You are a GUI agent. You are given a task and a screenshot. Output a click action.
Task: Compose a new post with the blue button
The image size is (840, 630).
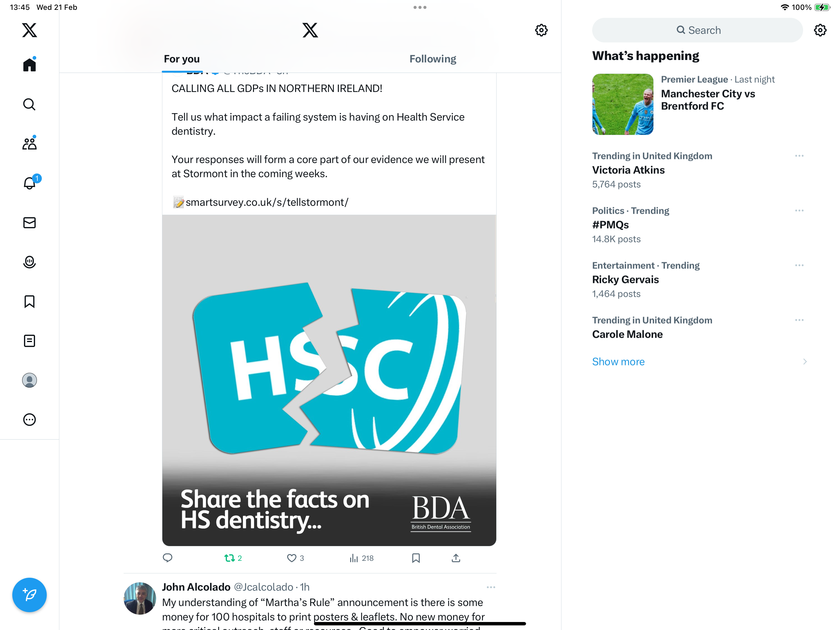(29, 595)
